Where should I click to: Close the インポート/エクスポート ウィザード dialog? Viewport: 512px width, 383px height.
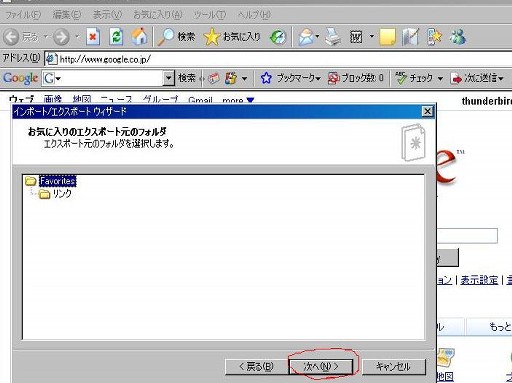427,111
